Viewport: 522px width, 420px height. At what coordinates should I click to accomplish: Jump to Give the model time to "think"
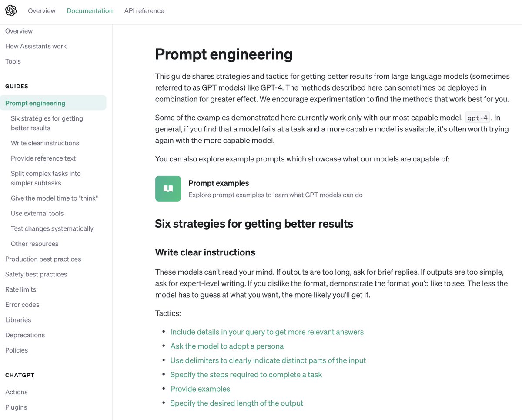54,198
